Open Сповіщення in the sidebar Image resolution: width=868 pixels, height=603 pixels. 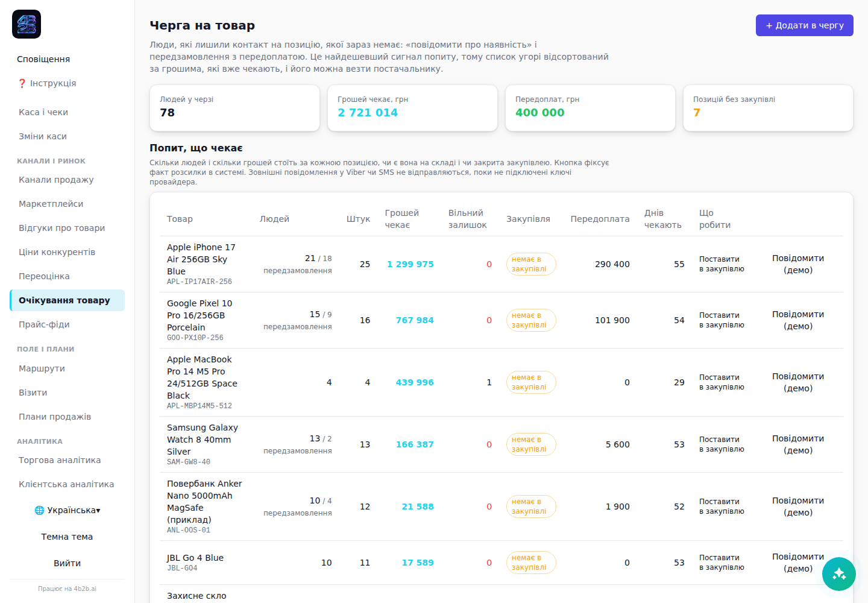point(43,59)
